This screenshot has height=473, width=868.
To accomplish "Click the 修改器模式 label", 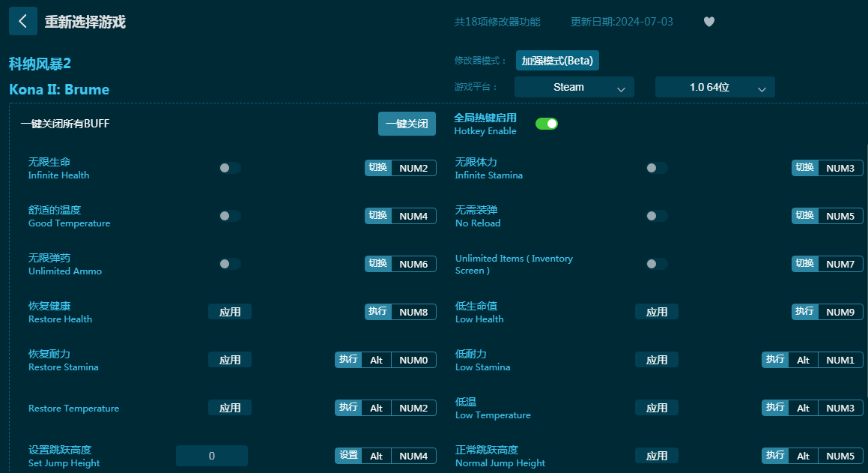I will pos(481,61).
